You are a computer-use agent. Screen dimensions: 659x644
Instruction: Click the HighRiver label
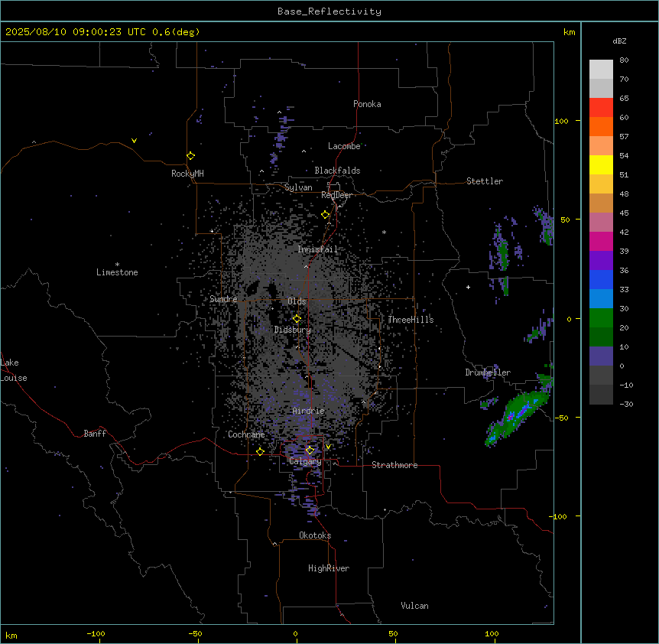point(329,568)
